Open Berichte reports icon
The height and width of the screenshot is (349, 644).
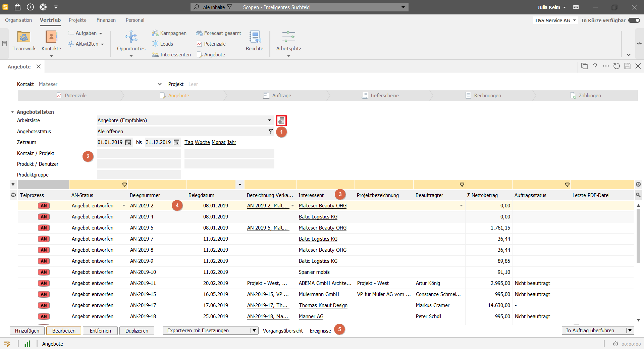click(x=255, y=41)
